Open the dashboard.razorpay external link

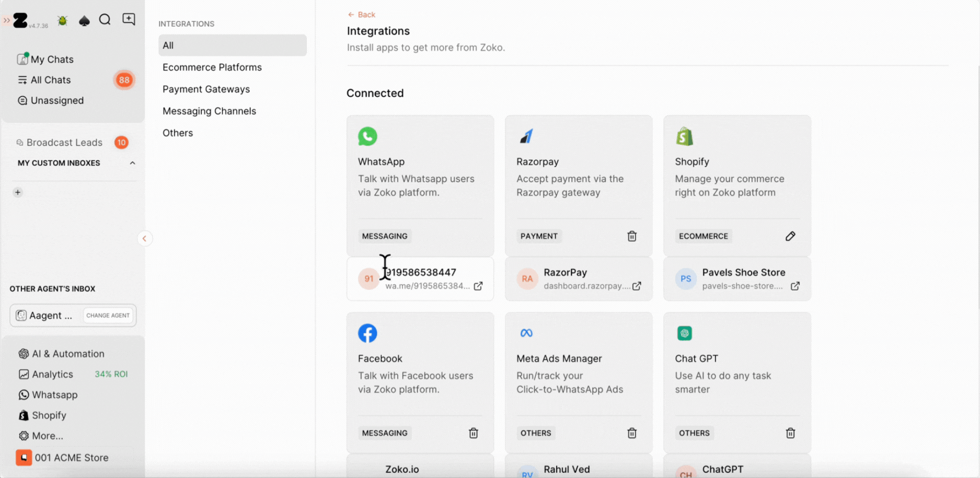(x=637, y=286)
